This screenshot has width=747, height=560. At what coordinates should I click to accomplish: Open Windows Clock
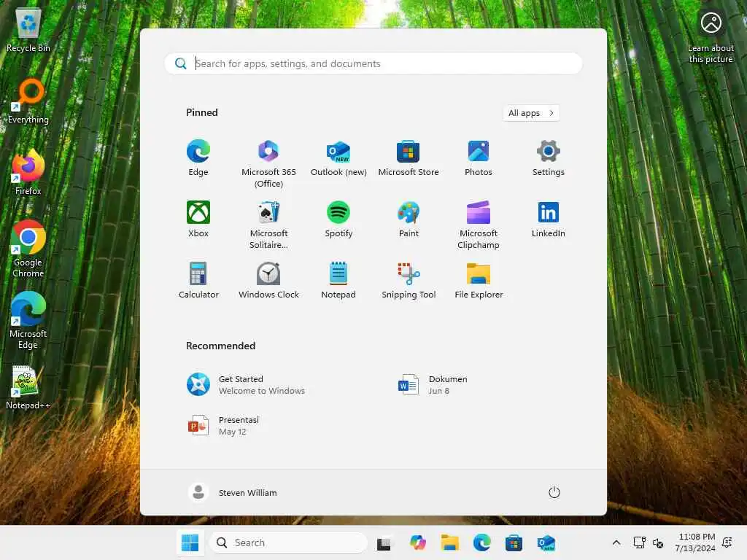[x=268, y=281]
